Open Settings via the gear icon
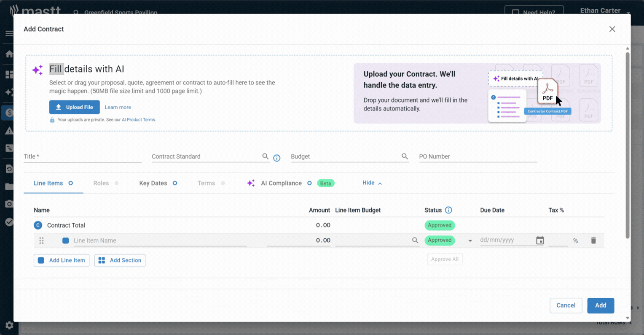The image size is (644, 335). [9, 325]
